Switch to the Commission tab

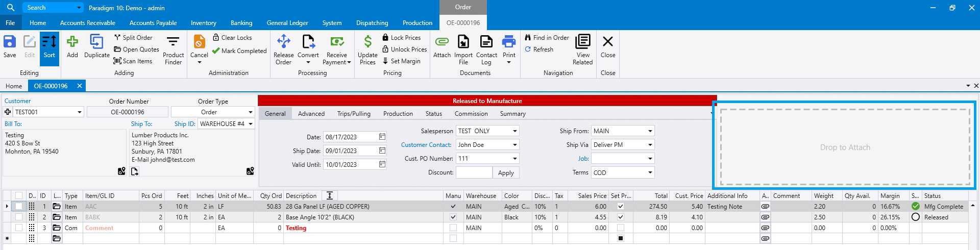[x=471, y=114]
